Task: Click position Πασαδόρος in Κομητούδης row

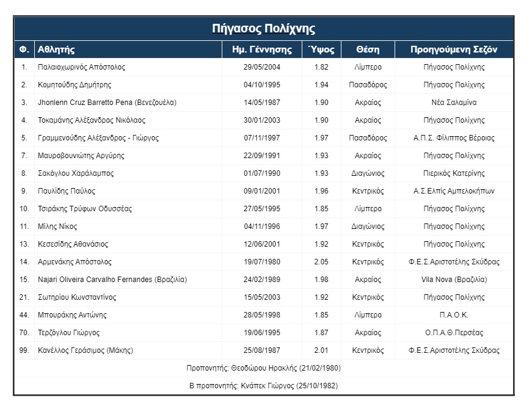Action: [368, 85]
